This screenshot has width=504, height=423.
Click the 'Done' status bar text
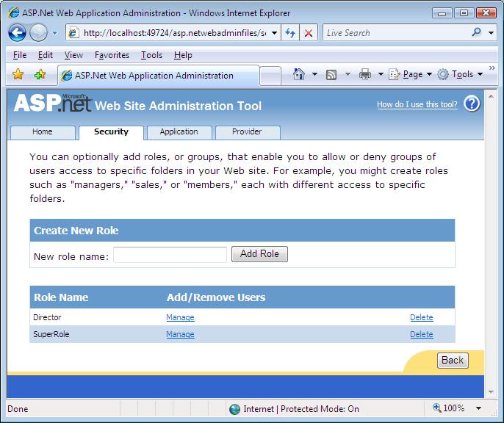coord(18,409)
